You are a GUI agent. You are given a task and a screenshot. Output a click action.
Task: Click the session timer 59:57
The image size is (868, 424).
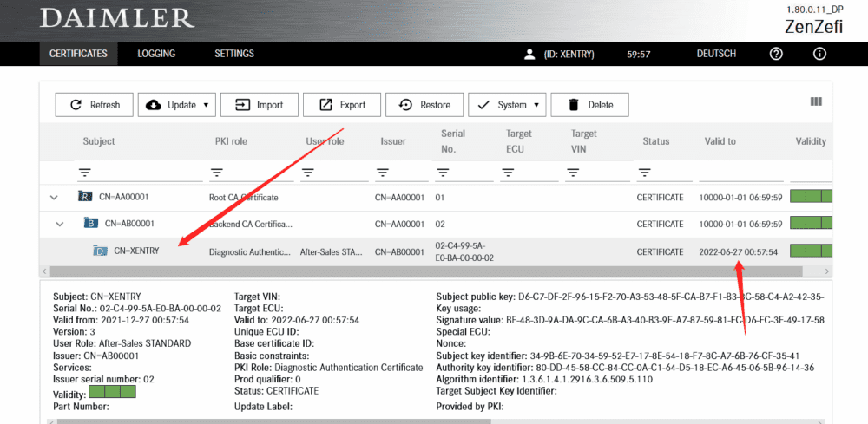point(638,54)
